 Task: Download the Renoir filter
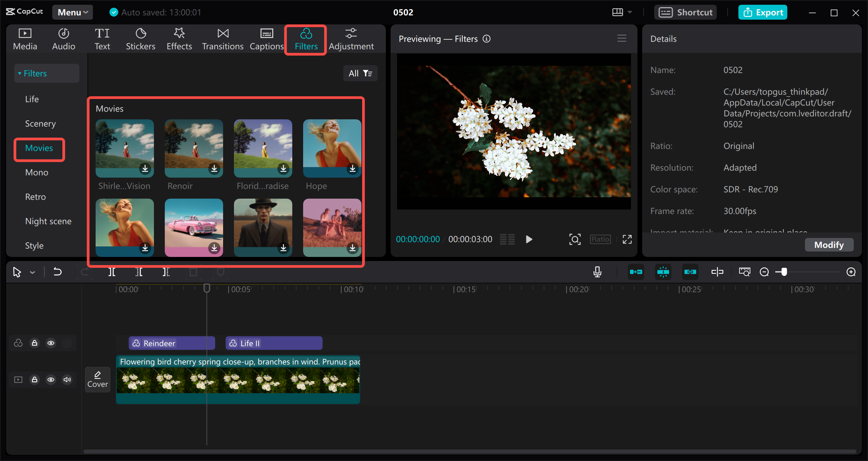214,168
